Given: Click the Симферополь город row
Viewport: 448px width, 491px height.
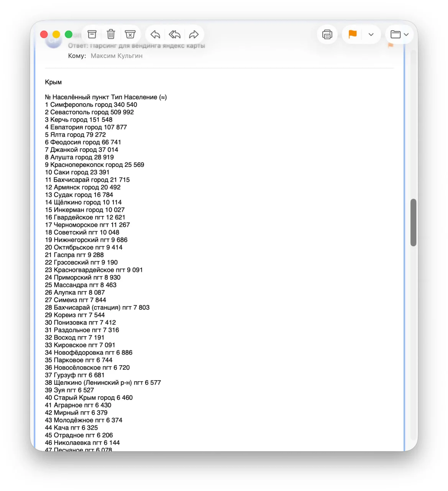Looking at the screenshot, I should click(91, 105).
